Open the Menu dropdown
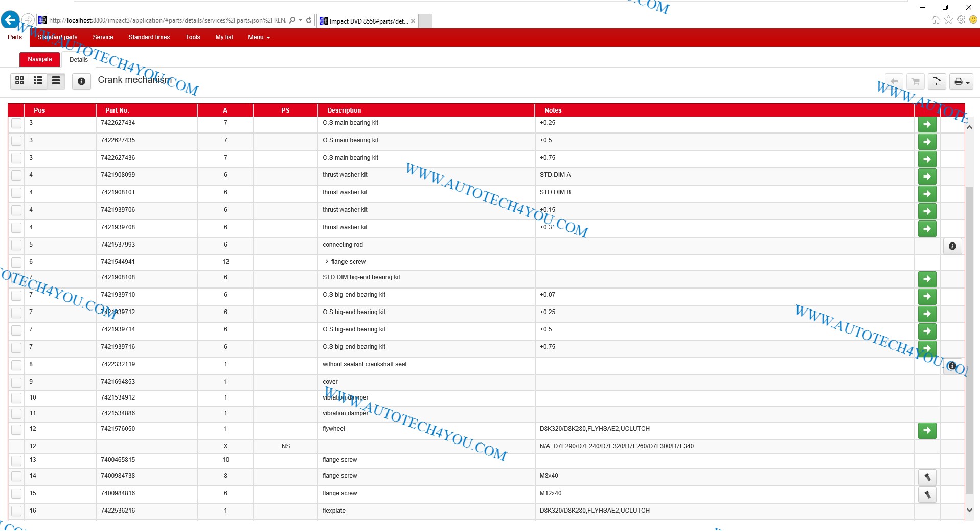The image size is (980, 531). [x=259, y=37]
